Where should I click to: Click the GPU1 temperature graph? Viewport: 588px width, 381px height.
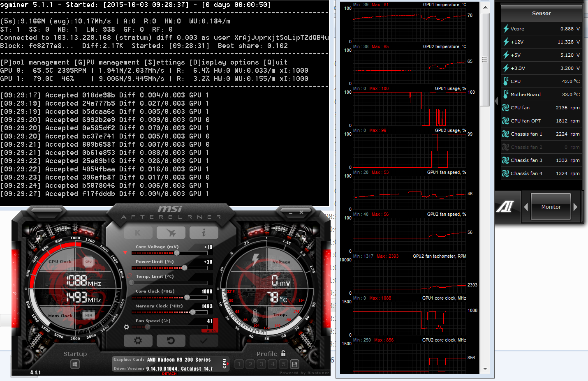409,25
